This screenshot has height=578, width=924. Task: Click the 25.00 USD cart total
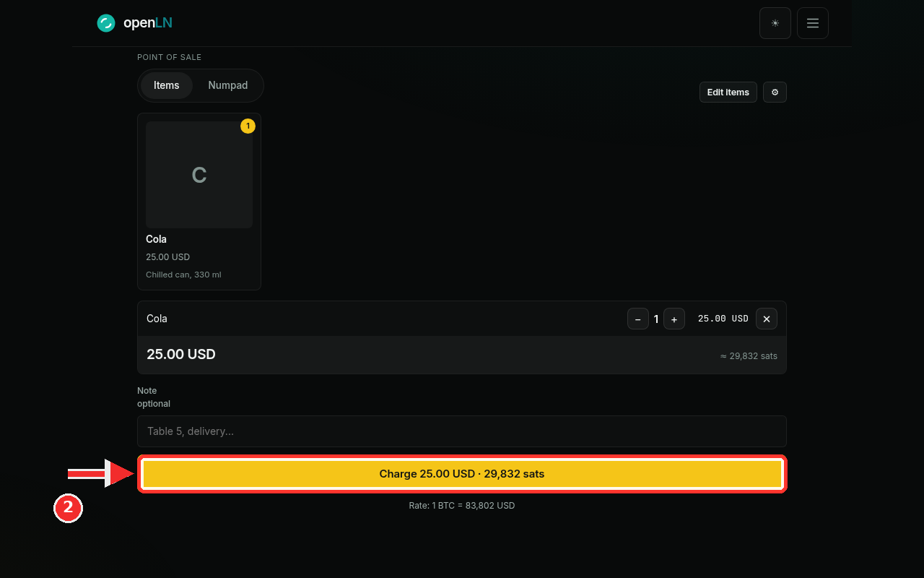pos(181,355)
